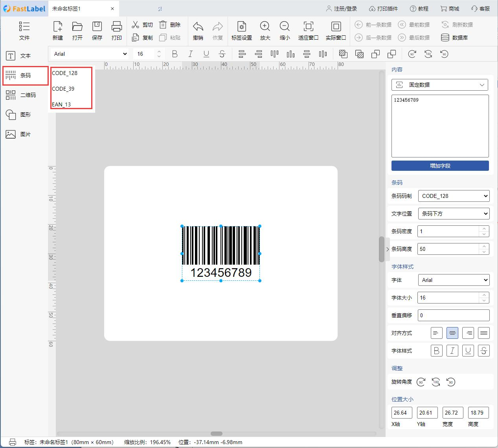Increase the 字体大小 stepper in panel
This screenshot has height=448, width=498.
pyautogui.click(x=484, y=295)
